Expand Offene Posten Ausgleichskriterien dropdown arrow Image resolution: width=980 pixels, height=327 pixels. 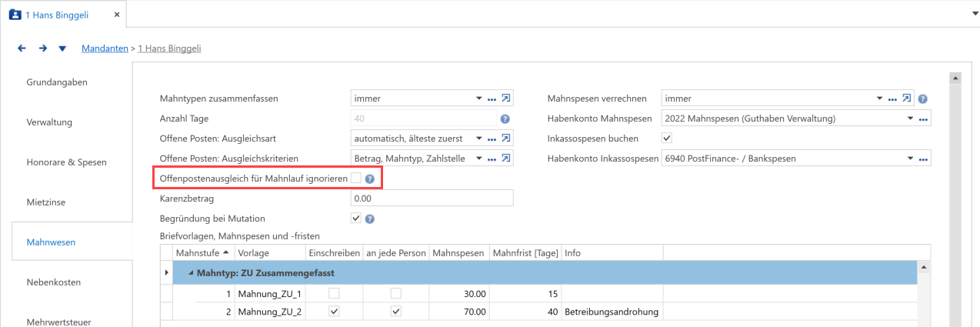478,158
